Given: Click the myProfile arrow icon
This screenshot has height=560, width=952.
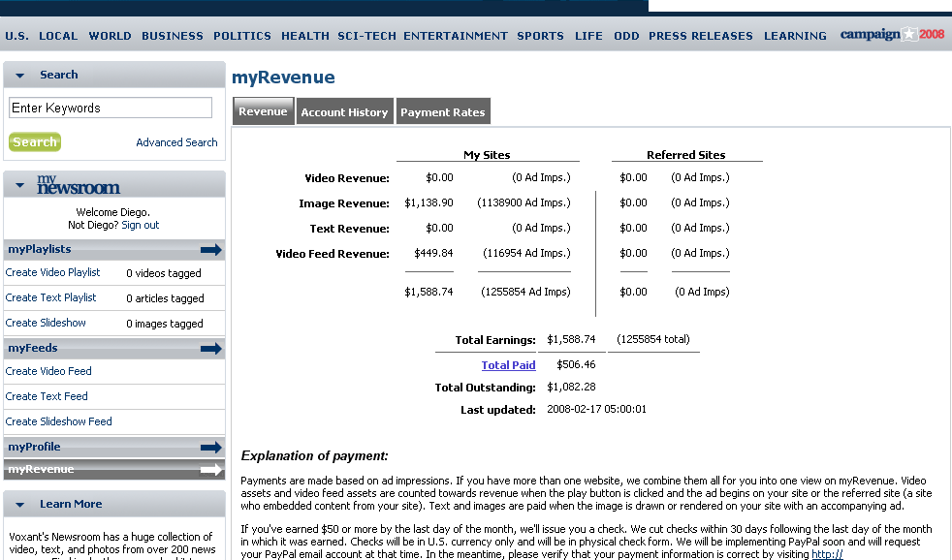Looking at the screenshot, I should pyautogui.click(x=210, y=448).
